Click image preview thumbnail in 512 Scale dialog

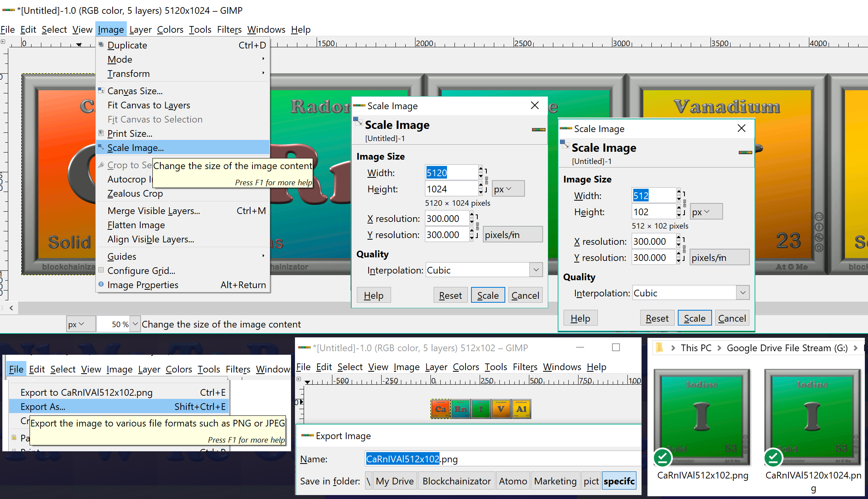tap(745, 153)
